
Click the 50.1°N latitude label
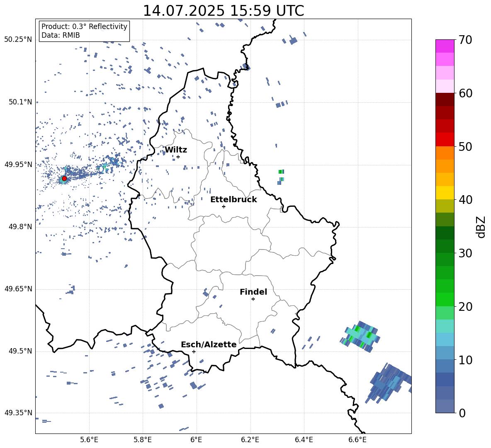(x=20, y=102)
